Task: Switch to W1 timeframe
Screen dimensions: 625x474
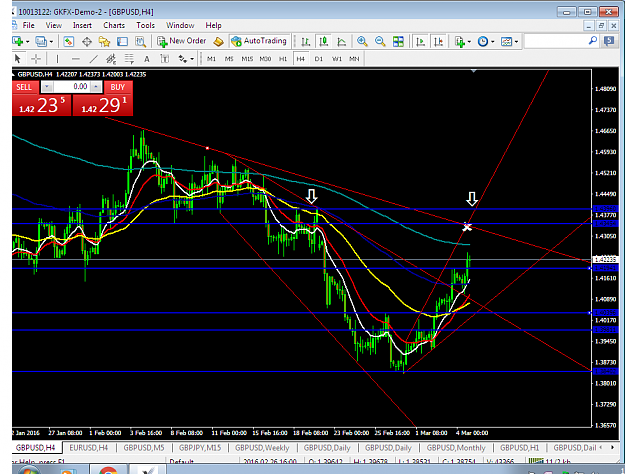Action: click(337, 59)
